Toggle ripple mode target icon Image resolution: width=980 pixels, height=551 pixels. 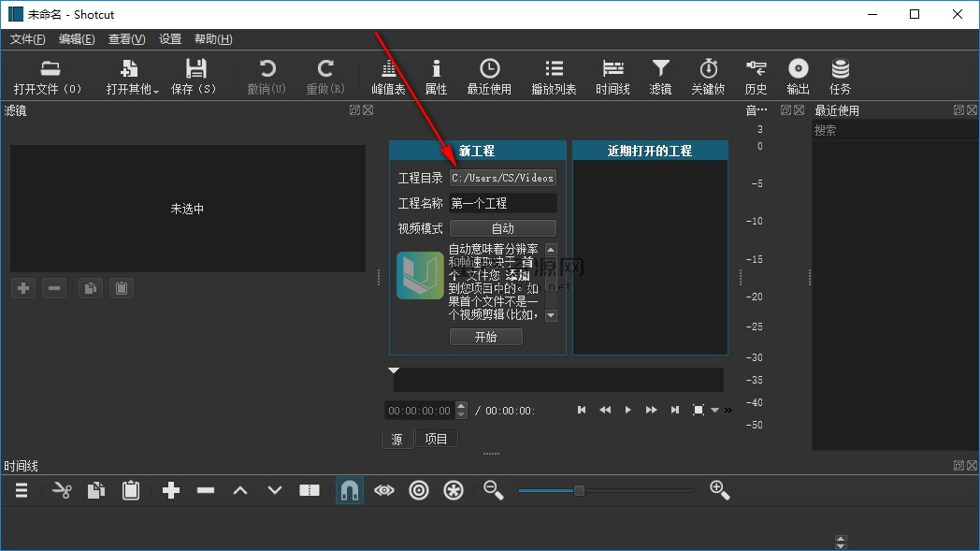tap(419, 491)
